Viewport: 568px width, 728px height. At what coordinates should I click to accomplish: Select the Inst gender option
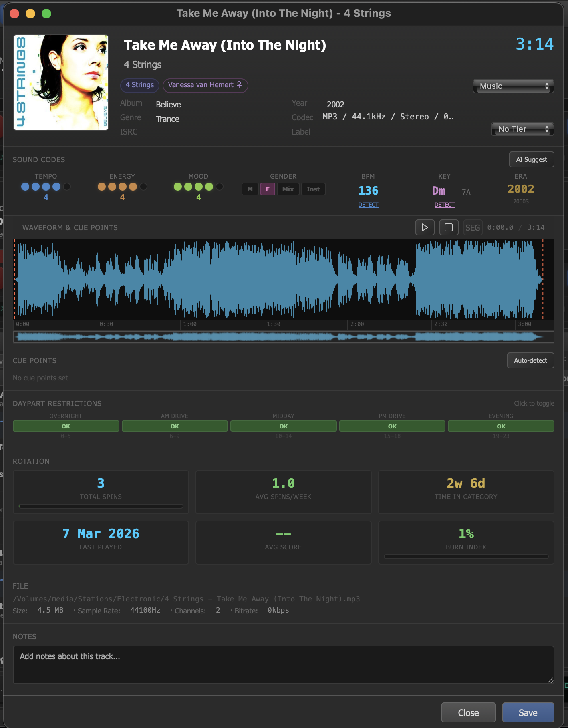[313, 189]
